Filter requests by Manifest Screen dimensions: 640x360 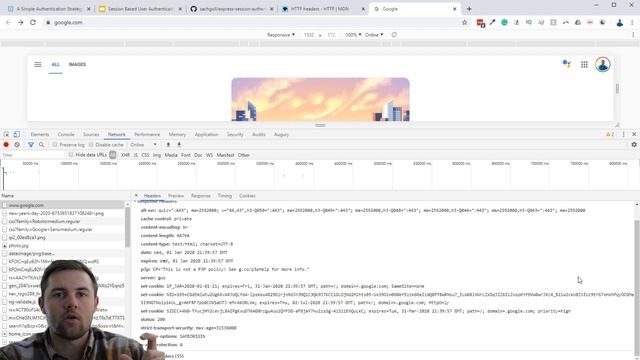pos(225,155)
